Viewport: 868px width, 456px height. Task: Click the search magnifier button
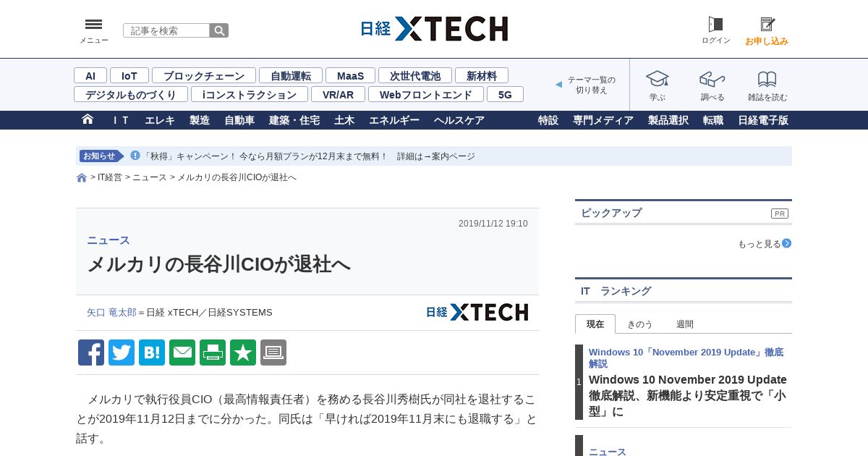pyautogui.click(x=219, y=30)
